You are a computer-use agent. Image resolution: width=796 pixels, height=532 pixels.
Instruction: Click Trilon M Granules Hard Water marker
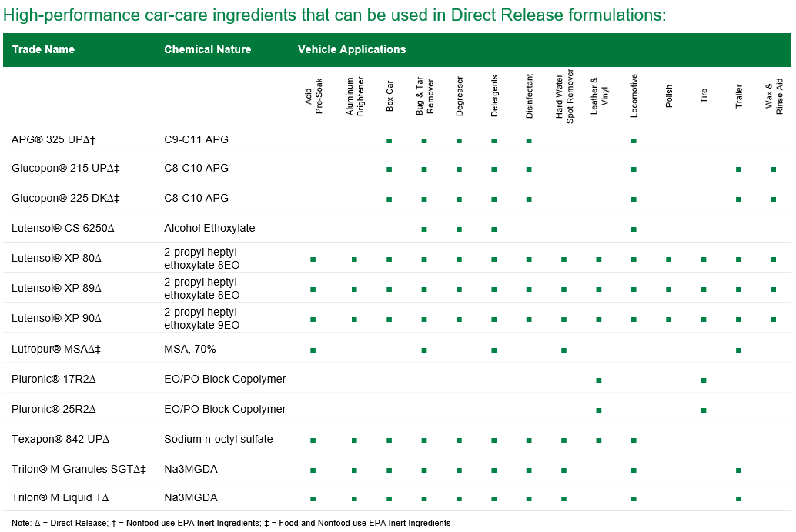point(564,470)
